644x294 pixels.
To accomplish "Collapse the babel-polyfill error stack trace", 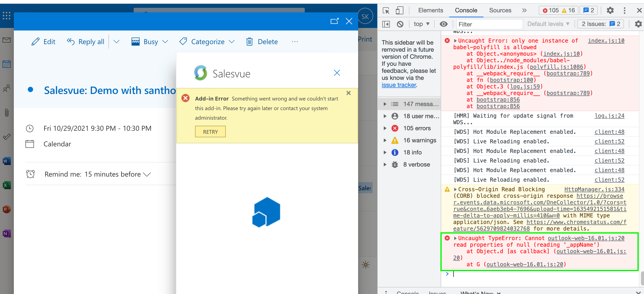I will pyautogui.click(x=455, y=41).
